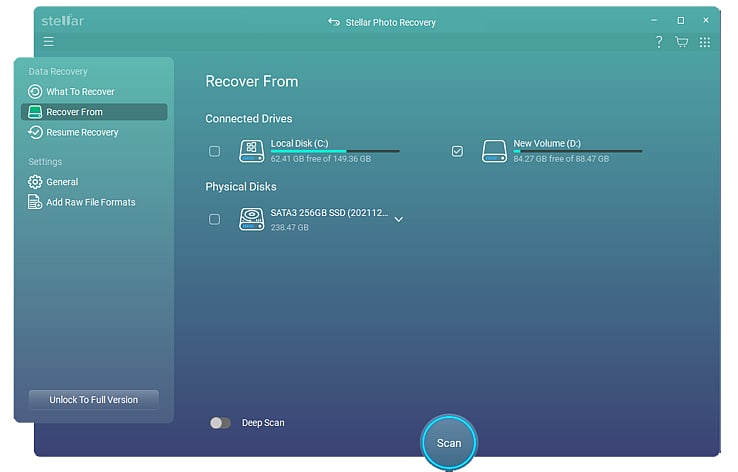Click the Local Disk (C:) usage bar
Screen dimensions: 738x472
(335, 151)
